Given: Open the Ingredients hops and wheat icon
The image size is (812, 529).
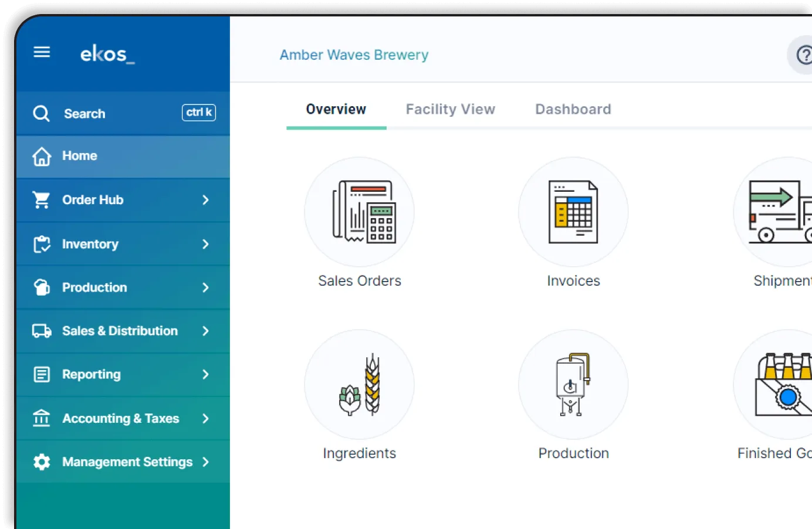Looking at the screenshot, I should pos(359,384).
